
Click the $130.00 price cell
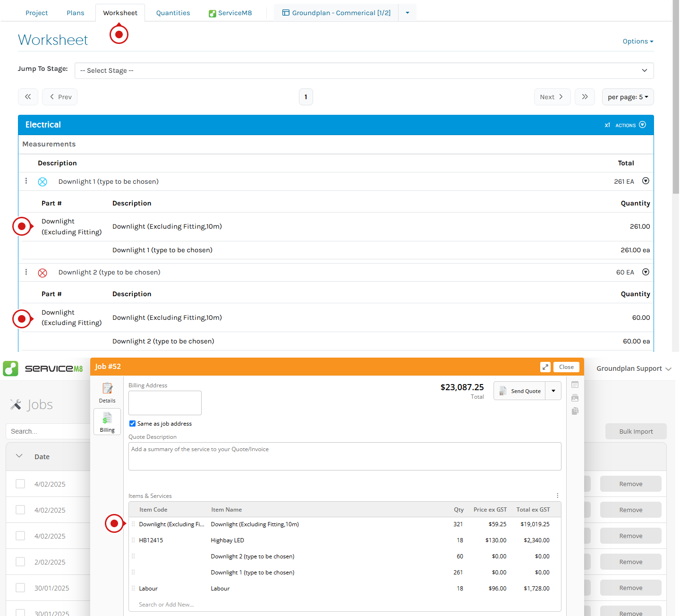[x=496, y=540]
